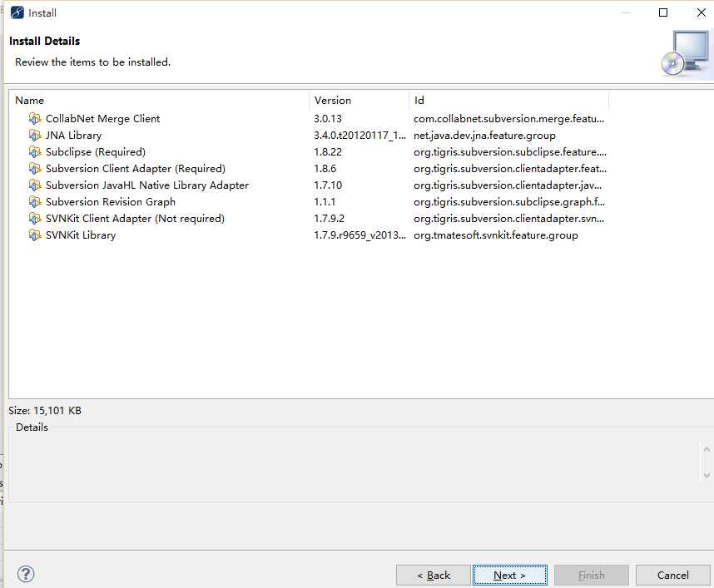
Task: Click the CollabNet Merge Client feature icon
Action: click(x=35, y=119)
